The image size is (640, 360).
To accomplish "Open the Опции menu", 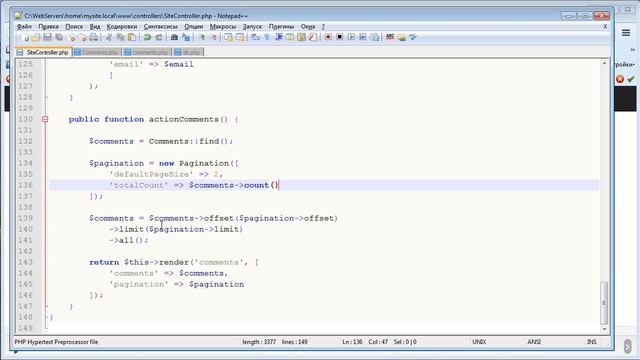I will pyautogui.click(x=193, y=27).
